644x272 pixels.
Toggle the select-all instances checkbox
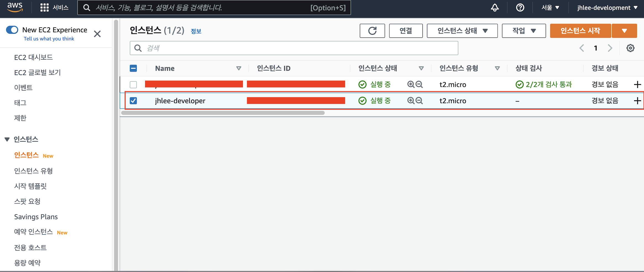133,68
